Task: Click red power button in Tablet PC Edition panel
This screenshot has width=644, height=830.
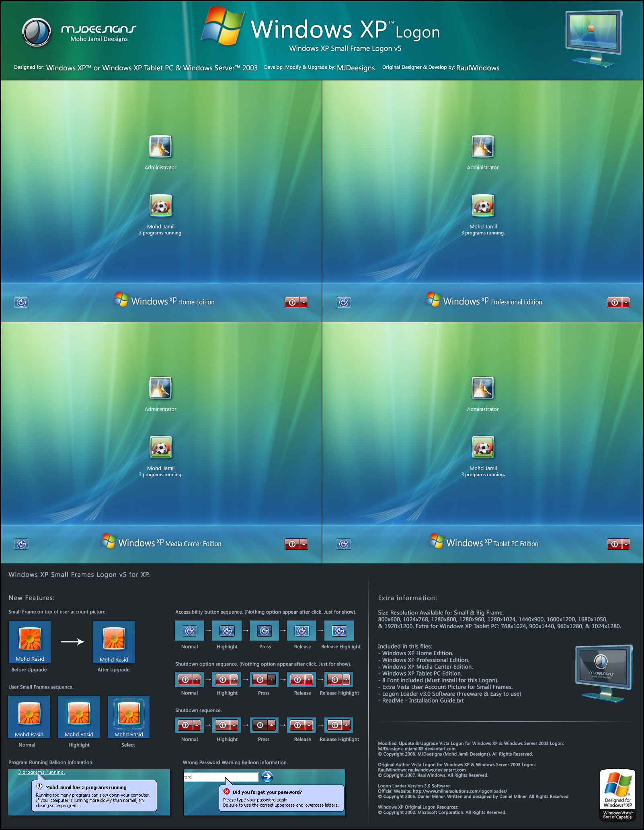Action: tap(615, 544)
